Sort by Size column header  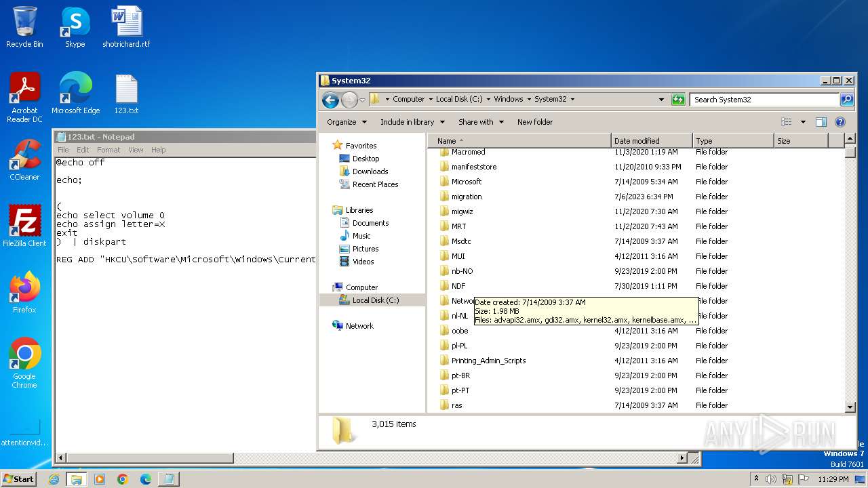[801, 141]
